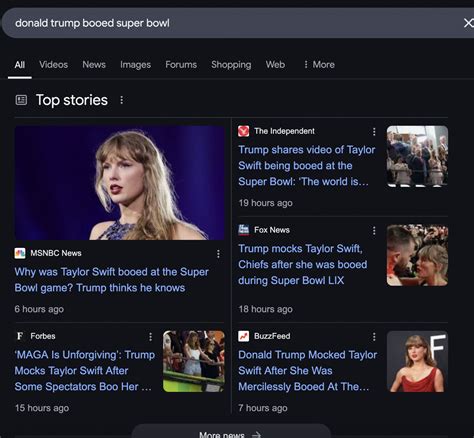Viewport: 474px width, 438px height.
Task: Open options for the MSNBC News story
Action: point(218,254)
